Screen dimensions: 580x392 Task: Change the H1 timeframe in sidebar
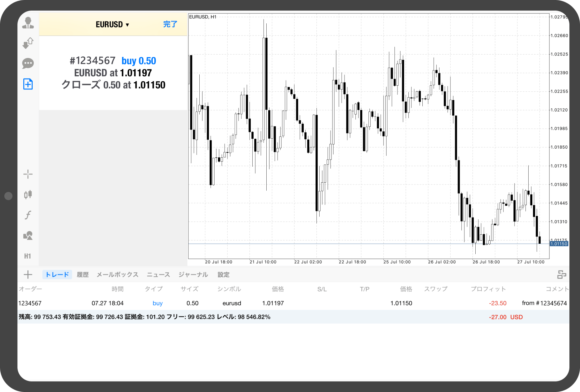pos(28,256)
